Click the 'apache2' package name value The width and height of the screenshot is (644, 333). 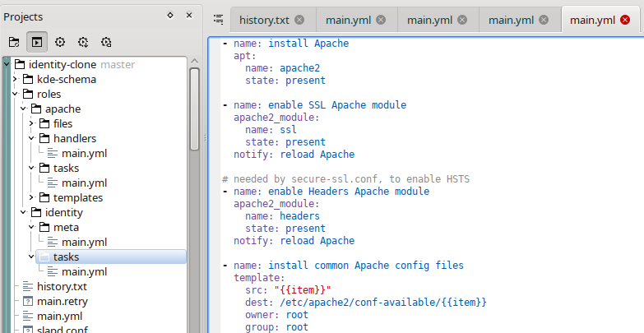pyautogui.click(x=300, y=67)
